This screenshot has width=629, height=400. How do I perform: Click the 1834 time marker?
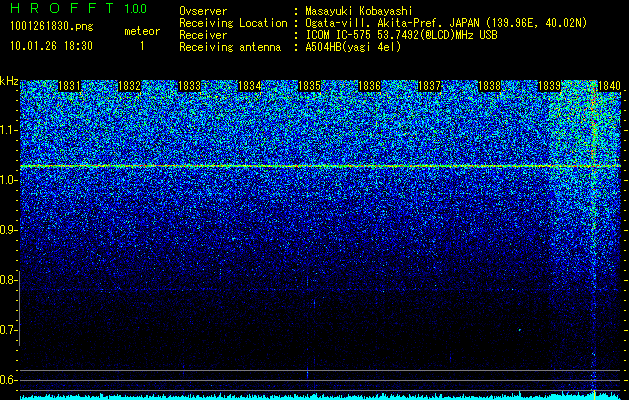coord(249,86)
